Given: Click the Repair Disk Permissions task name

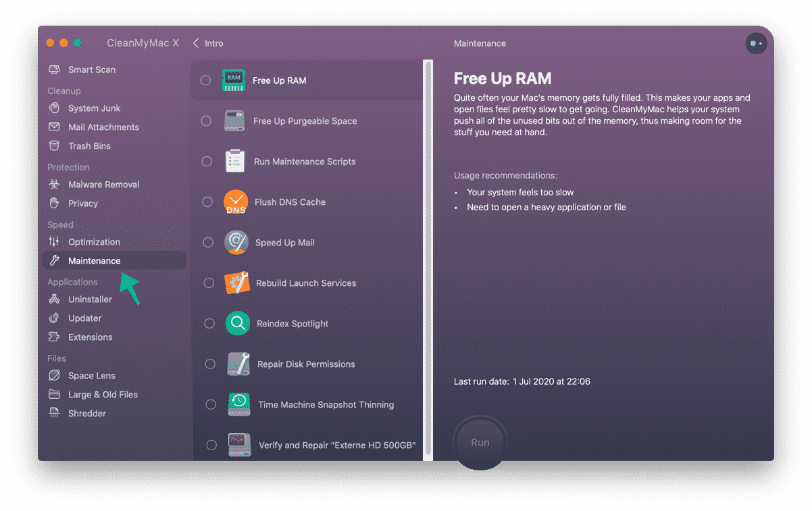Looking at the screenshot, I should pos(306,364).
